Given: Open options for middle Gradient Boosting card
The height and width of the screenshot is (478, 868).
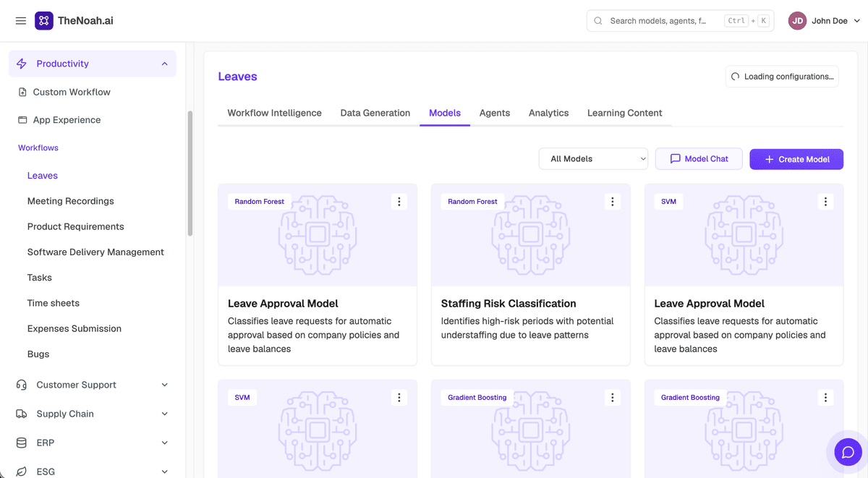Looking at the screenshot, I should (x=613, y=398).
